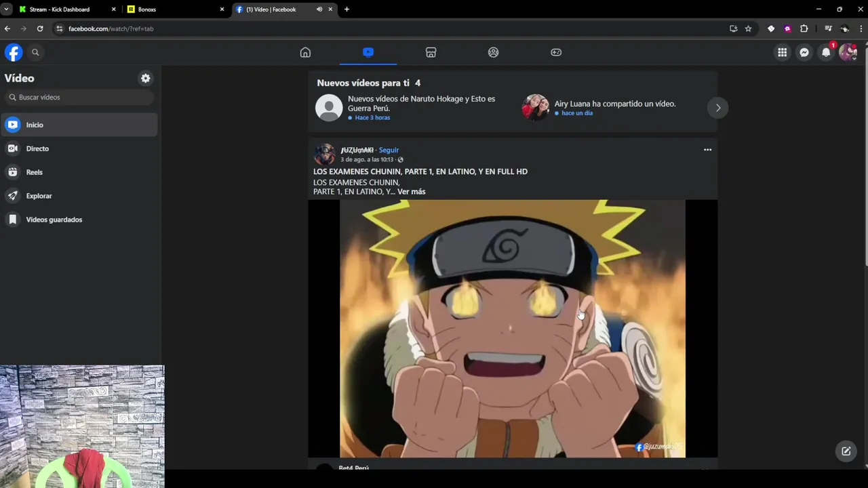Open post options three dots menu

(707, 150)
